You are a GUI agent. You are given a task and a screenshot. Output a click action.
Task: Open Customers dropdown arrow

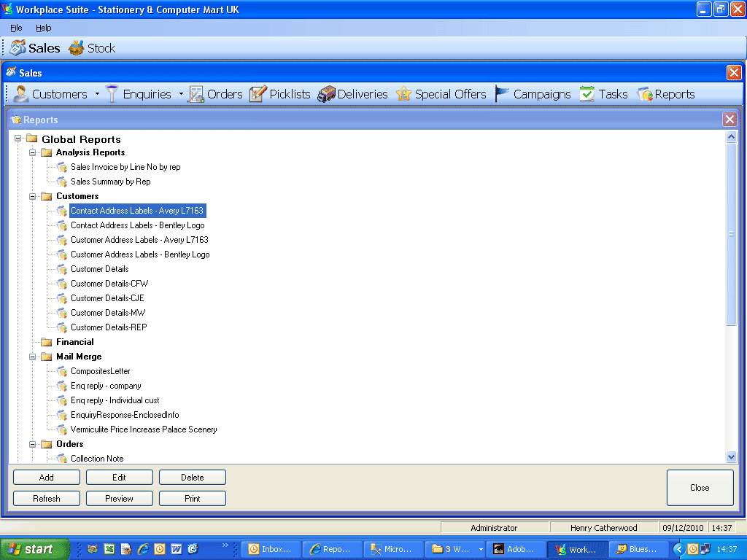click(x=97, y=94)
